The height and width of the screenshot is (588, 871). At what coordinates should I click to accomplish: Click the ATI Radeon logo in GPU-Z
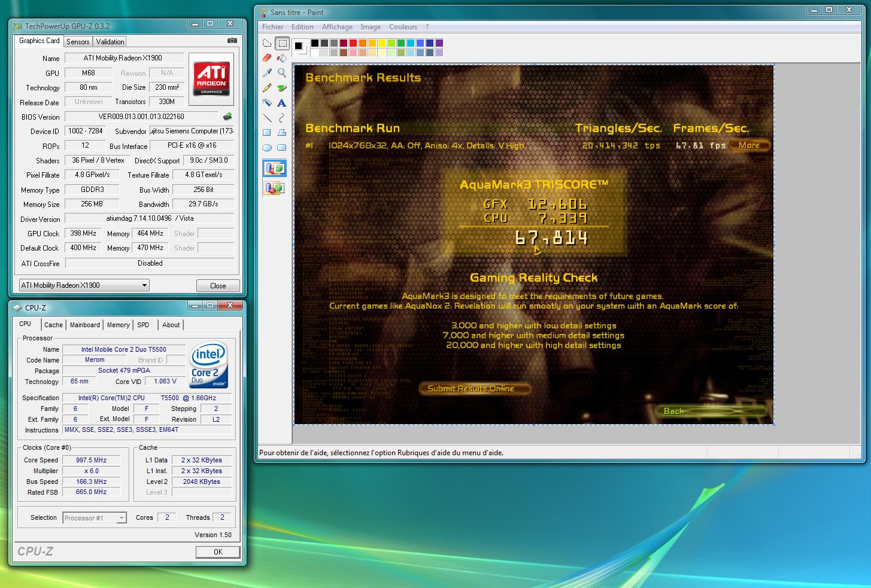point(211,78)
